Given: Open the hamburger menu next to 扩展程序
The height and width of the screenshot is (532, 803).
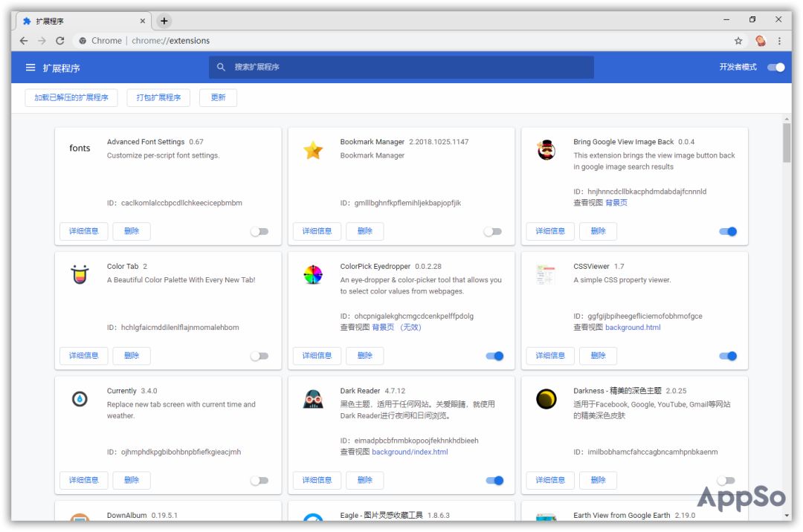Looking at the screenshot, I should pyautogui.click(x=30, y=68).
